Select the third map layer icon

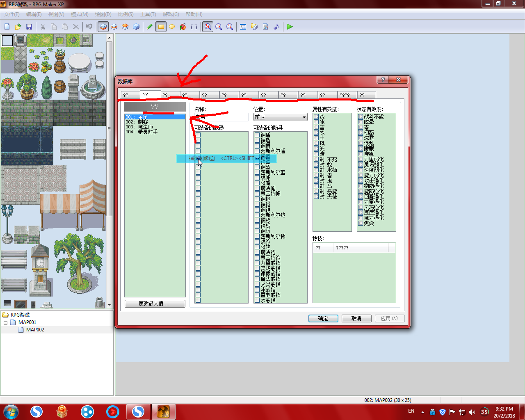[125, 27]
